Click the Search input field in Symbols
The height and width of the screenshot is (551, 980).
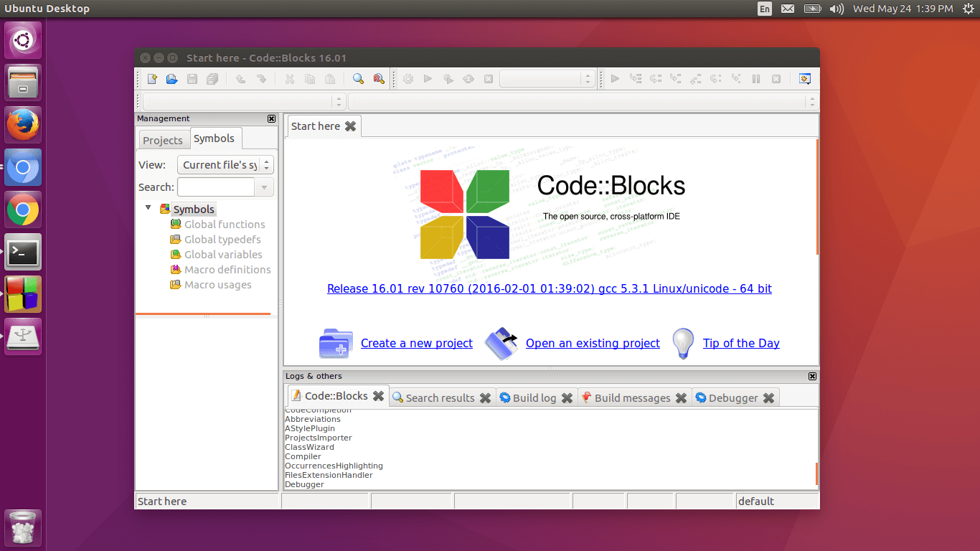tap(216, 187)
